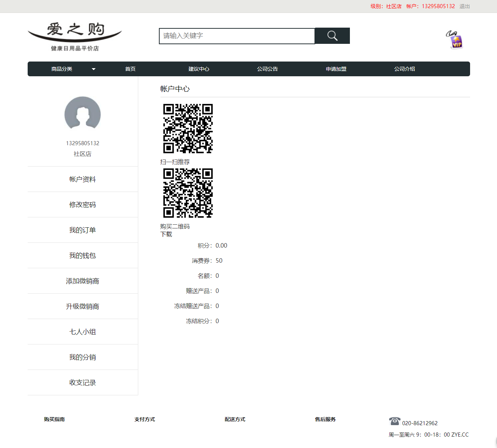Open 建议中心 navigation item
The width and height of the screenshot is (497, 448).
199,69
